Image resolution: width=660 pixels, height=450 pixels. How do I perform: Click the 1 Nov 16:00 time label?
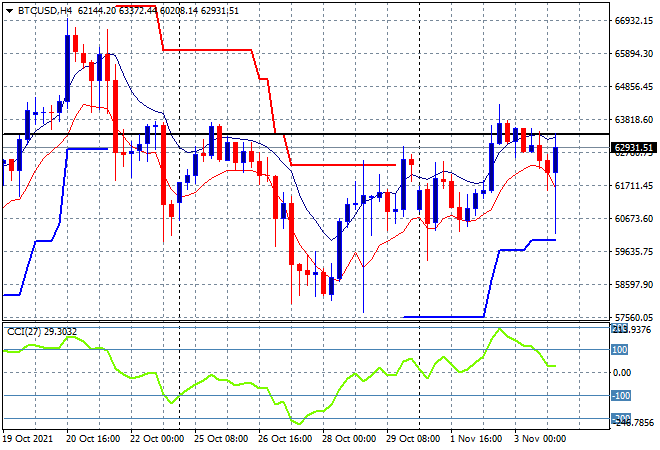[x=476, y=439]
